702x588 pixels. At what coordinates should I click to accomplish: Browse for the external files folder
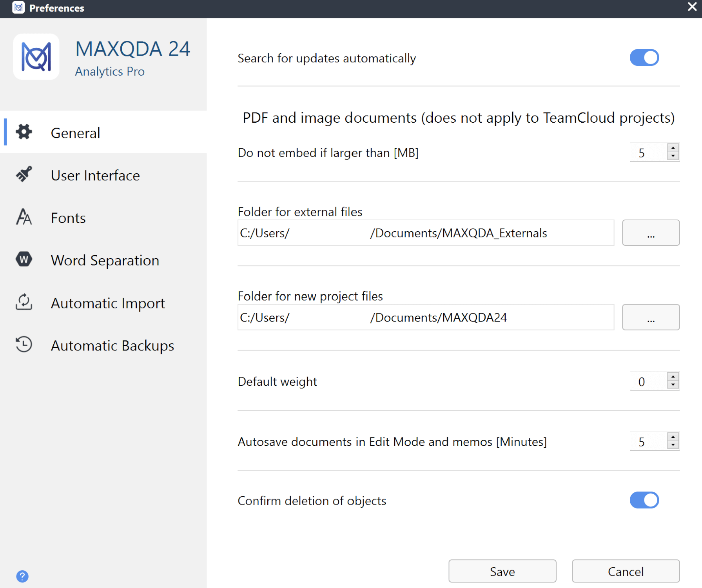[x=651, y=232]
